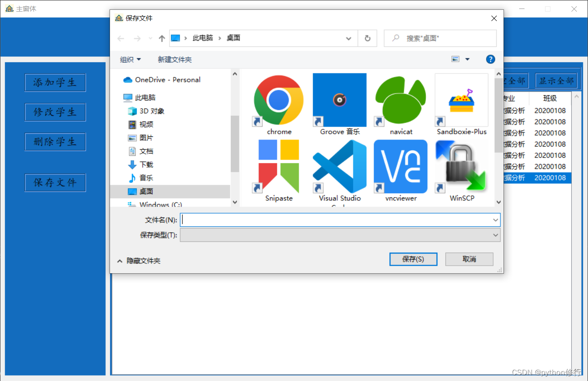
Task: Expand the address bar path history dropdown
Action: (349, 38)
